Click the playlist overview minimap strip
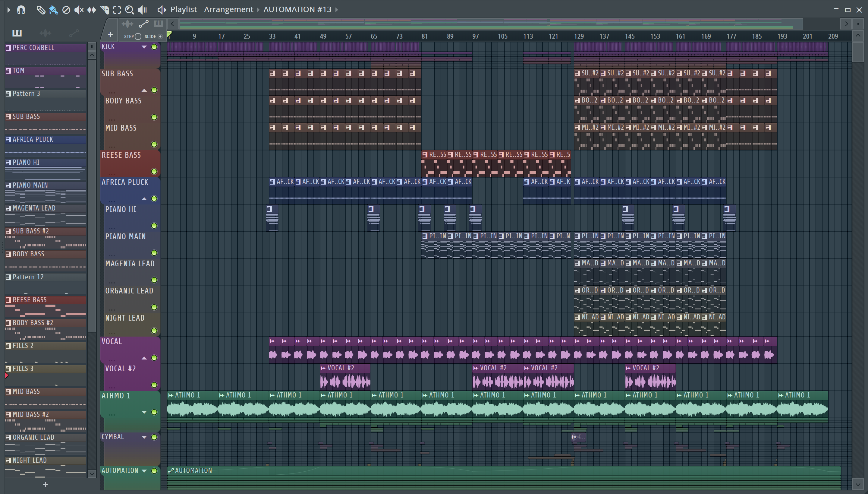Viewport: 868px width, 494px height. coord(491,24)
